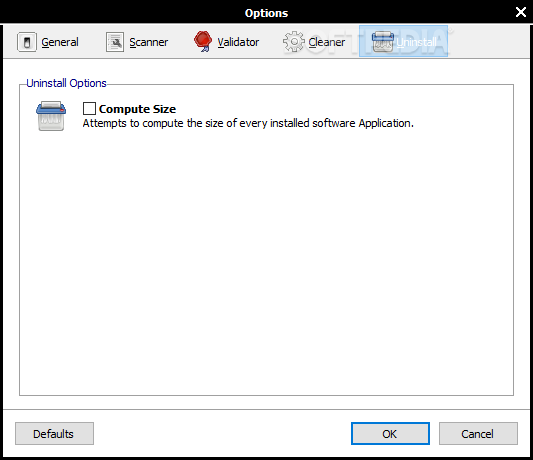This screenshot has width=533, height=460.
Task: Click the 'Attempts to compute the size' description
Action: (x=248, y=123)
